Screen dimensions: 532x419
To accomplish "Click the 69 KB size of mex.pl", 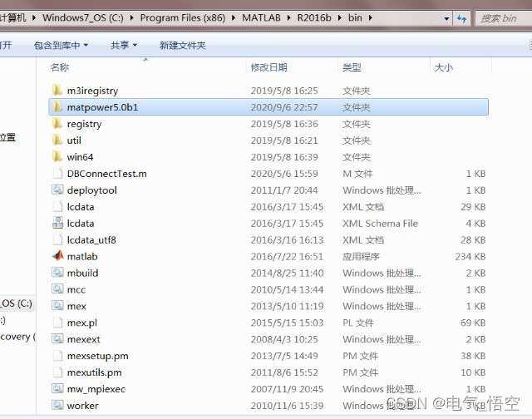I will 473,323.
